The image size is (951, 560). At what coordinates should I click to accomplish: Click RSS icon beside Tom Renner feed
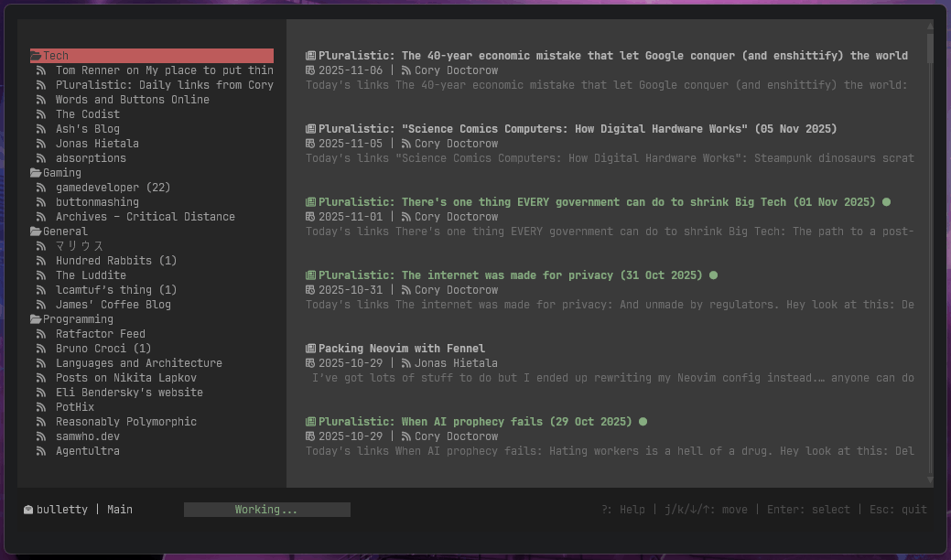point(41,70)
